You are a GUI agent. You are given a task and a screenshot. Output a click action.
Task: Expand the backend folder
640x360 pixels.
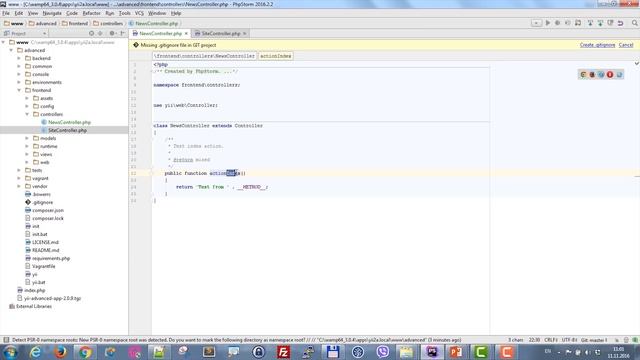[19, 58]
